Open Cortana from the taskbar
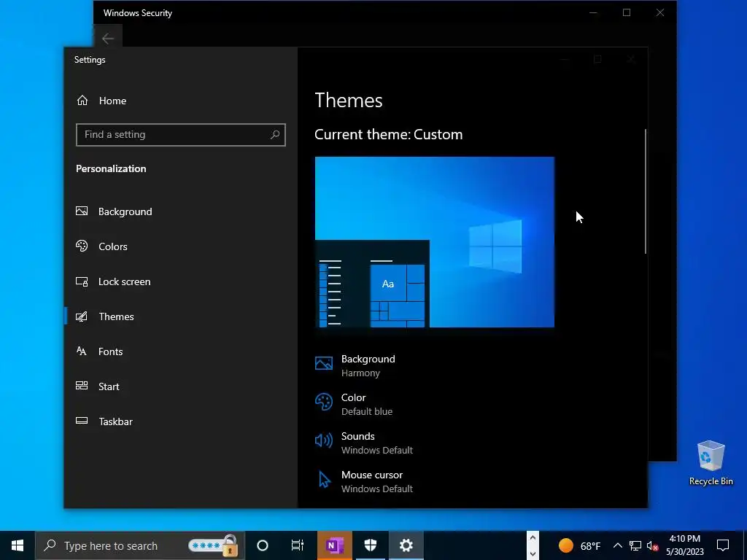This screenshot has height=560, width=747. (263, 545)
